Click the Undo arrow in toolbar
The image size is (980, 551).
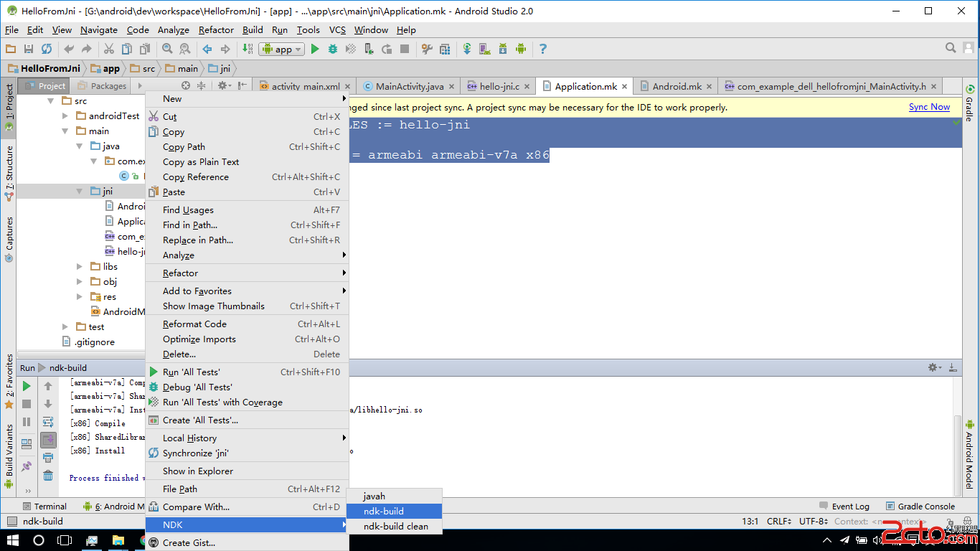69,49
